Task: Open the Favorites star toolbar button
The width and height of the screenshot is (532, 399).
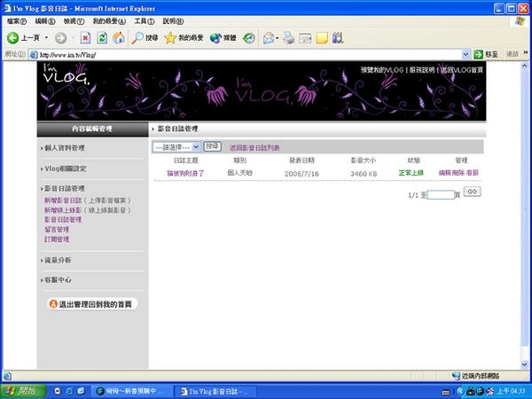Action: tap(184, 37)
